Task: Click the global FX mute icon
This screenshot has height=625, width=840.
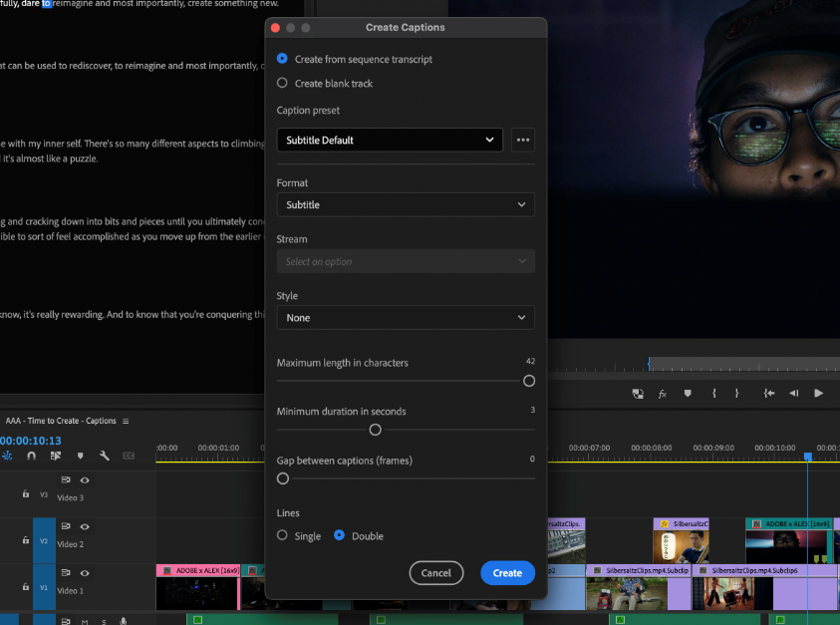Action: (x=662, y=394)
